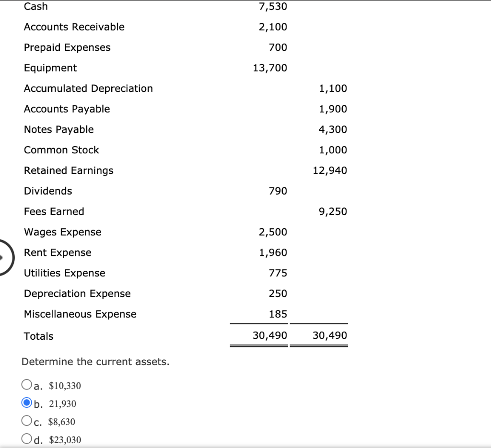491x448 pixels.
Task: Click the question text Determine the current assets
Action: 95,362
